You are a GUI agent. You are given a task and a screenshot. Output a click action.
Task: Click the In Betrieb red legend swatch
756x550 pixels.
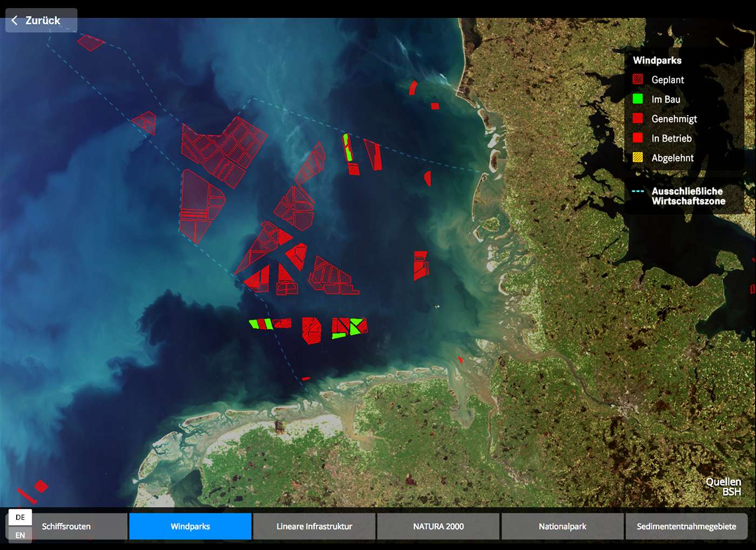tap(638, 138)
